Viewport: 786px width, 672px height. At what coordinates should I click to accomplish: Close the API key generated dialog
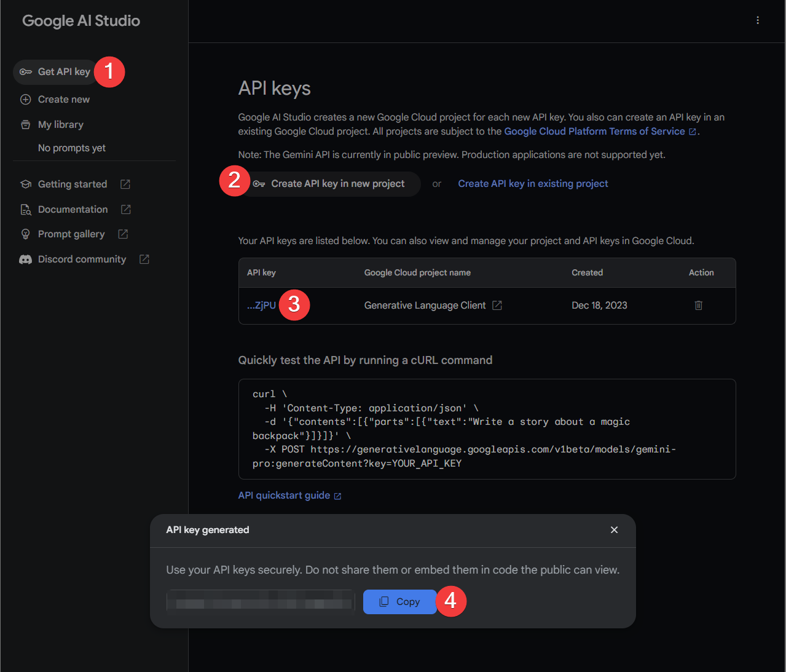(x=614, y=530)
